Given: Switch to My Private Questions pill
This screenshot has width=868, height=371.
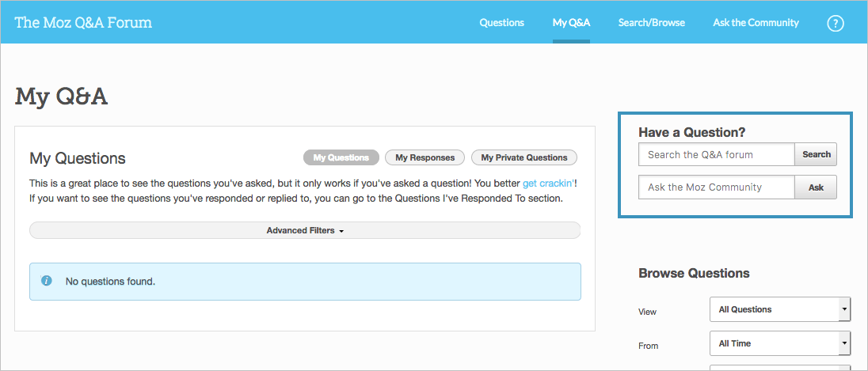Looking at the screenshot, I should coord(523,157).
